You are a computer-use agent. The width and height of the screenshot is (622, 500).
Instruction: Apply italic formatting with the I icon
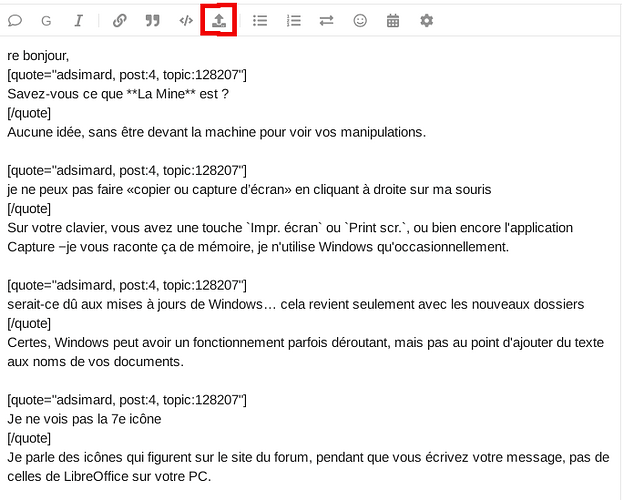[x=78, y=20]
